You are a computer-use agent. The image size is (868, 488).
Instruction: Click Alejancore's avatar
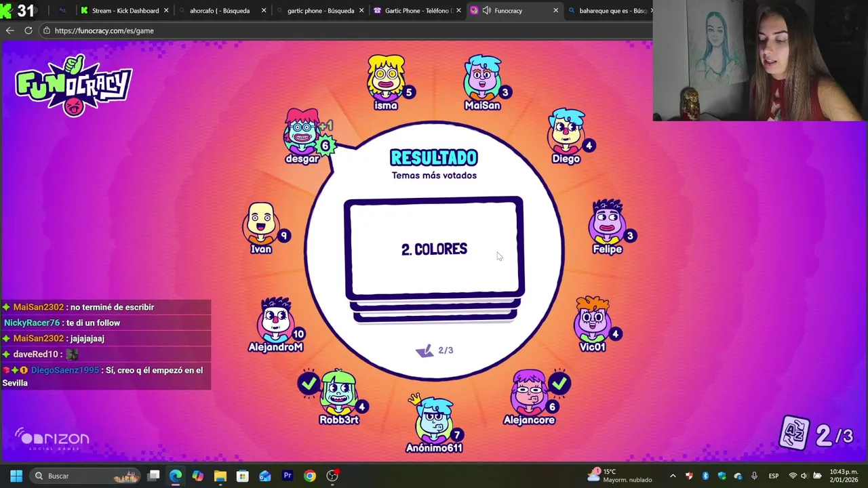click(529, 392)
